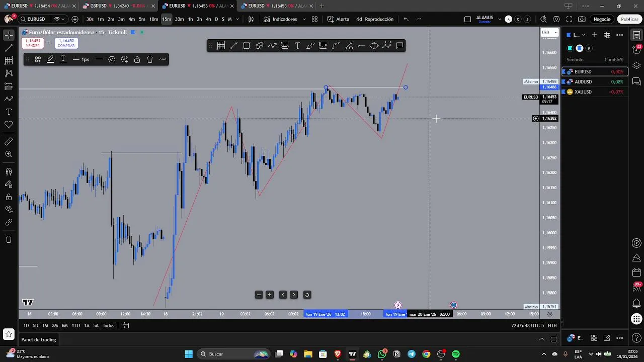Open object tree layers icon in right sidebar
Viewport: 644px width, 362px height.
click(x=636, y=66)
